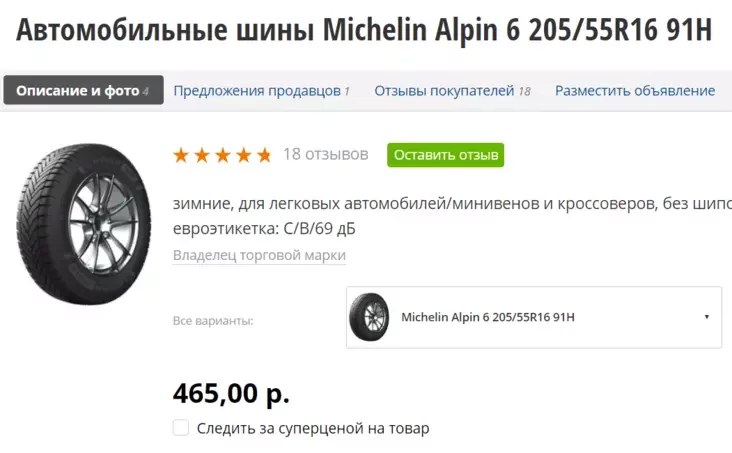Enable tracking of super price for product
Image resolution: width=732 pixels, height=453 pixels.
click(181, 428)
